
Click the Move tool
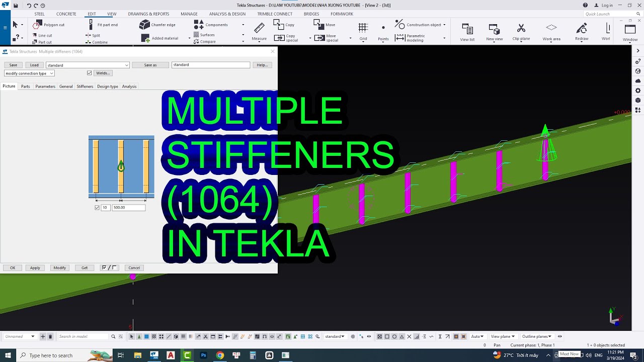click(x=325, y=24)
